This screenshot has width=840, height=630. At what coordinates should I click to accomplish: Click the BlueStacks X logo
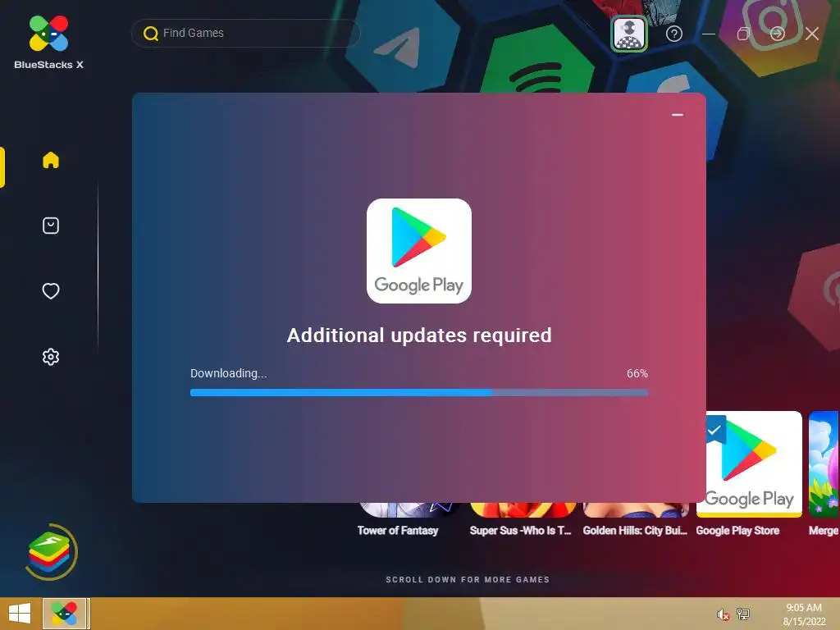[48, 42]
